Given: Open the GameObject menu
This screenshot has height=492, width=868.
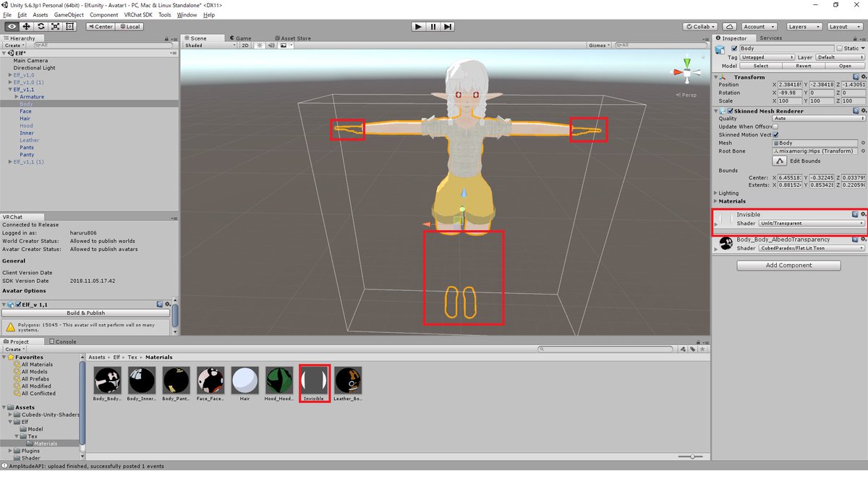Looking at the screenshot, I should pos(69,14).
